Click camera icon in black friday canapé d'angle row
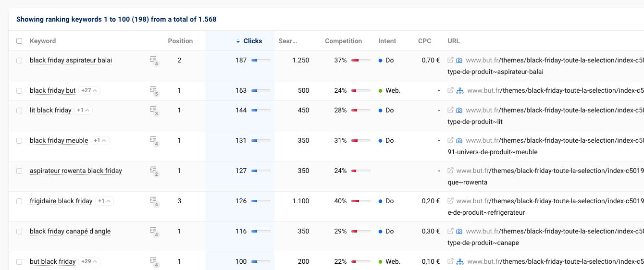644x270 pixels. (x=459, y=231)
